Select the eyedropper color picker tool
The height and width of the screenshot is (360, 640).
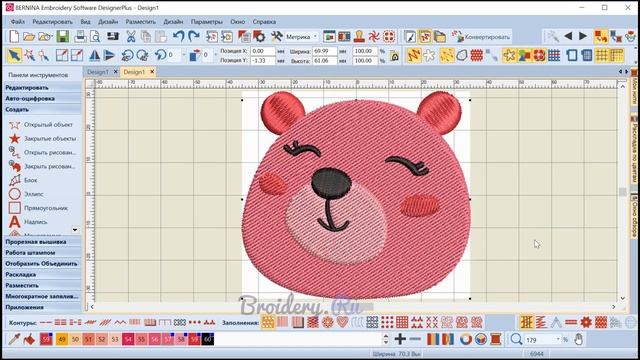[x=14, y=339]
